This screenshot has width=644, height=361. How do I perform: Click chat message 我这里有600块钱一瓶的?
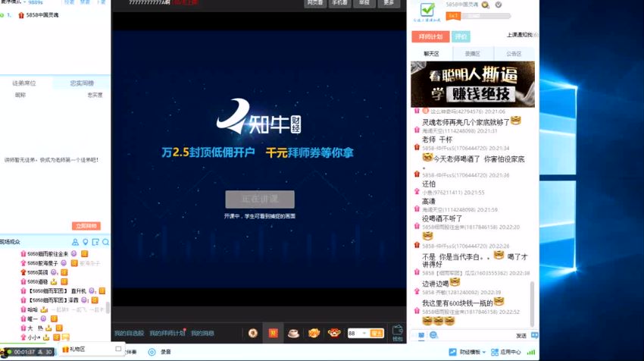coord(457,303)
